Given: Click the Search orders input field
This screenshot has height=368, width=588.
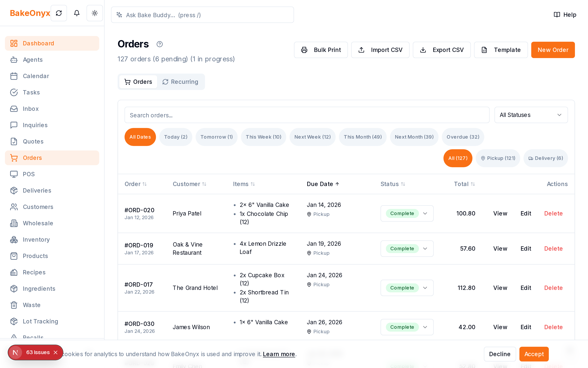Looking at the screenshot, I should [x=307, y=115].
